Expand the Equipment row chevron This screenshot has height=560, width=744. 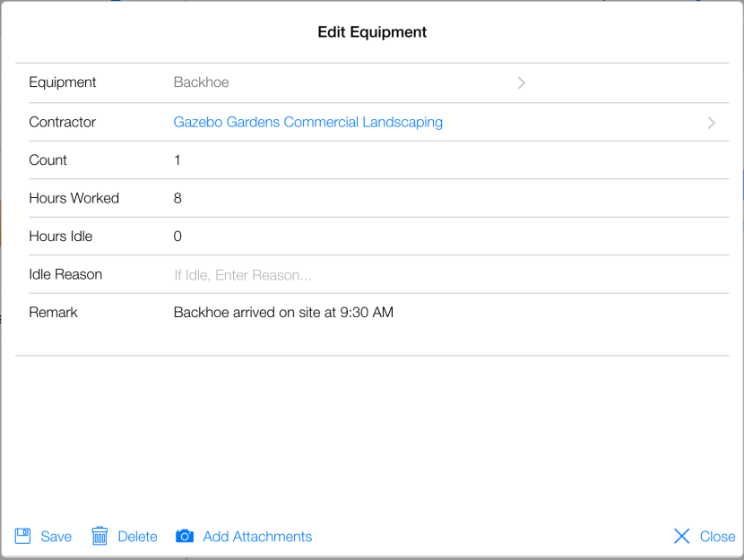pos(521,83)
